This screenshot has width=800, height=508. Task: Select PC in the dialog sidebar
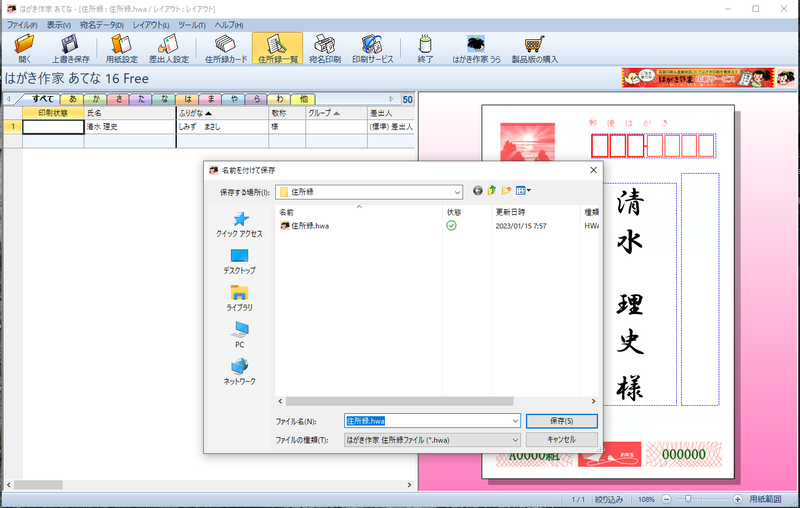click(x=239, y=335)
